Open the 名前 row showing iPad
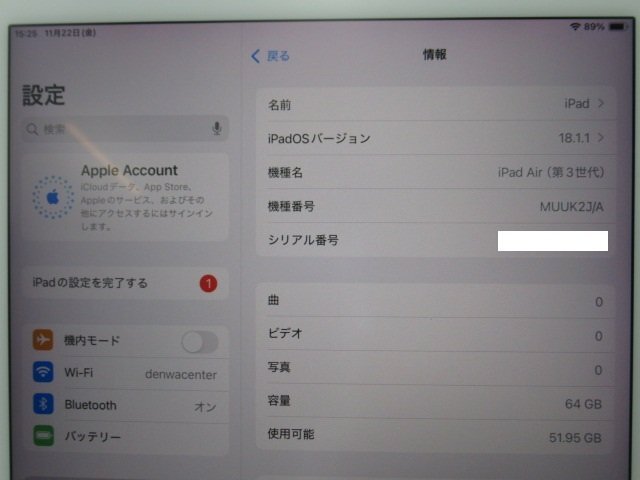The height and width of the screenshot is (480, 640). pos(436,104)
